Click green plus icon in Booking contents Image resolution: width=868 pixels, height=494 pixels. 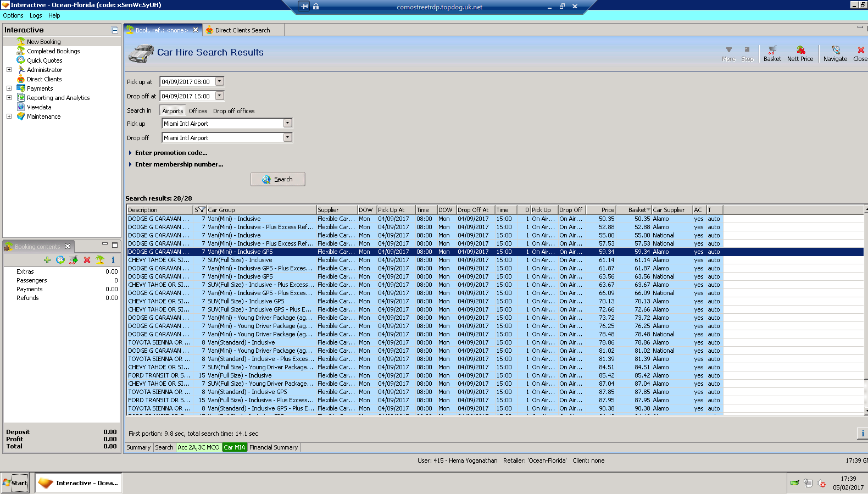point(47,260)
